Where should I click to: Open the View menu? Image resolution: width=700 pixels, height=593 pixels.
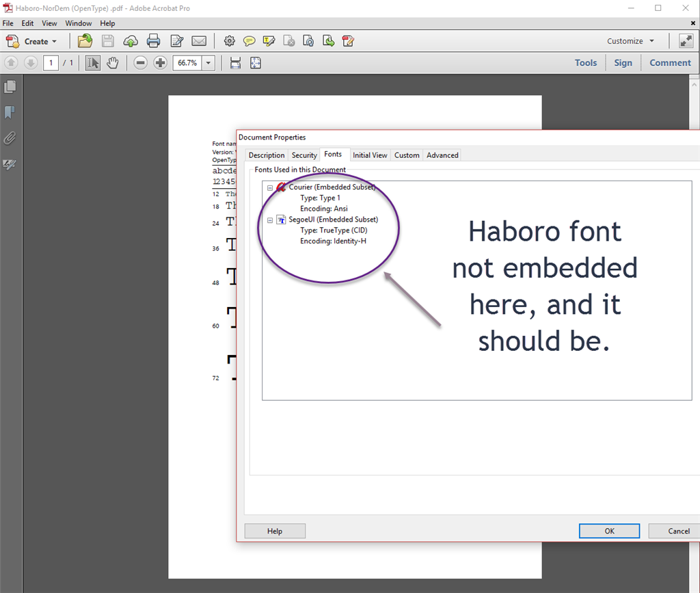pos(49,23)
